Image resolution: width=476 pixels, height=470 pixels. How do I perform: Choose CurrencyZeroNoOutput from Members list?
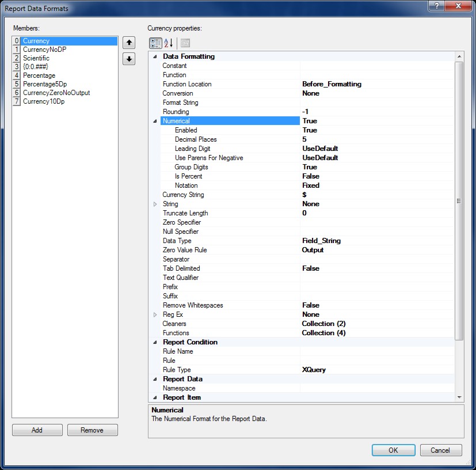coord(56,93)
